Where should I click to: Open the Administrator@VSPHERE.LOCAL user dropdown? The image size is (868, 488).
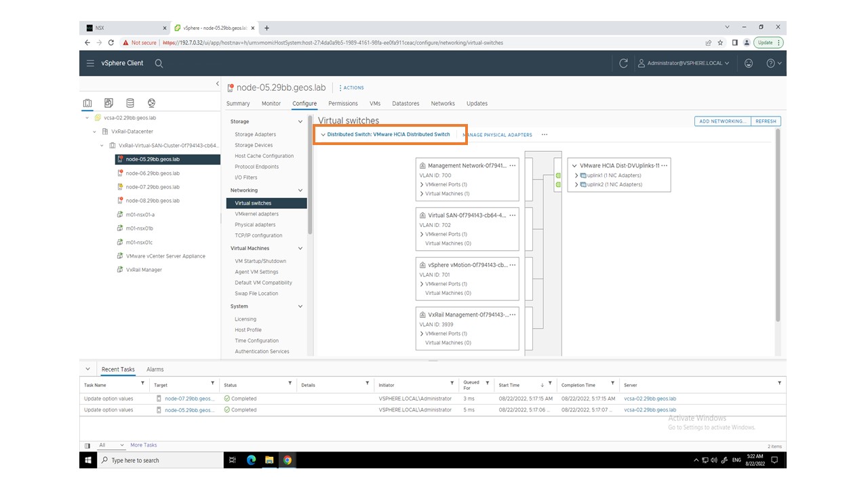click(684, 63)
